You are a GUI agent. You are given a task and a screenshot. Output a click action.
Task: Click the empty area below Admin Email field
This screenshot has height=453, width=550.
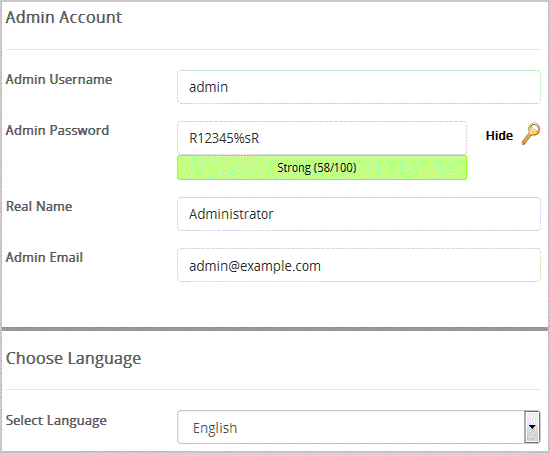275,304
